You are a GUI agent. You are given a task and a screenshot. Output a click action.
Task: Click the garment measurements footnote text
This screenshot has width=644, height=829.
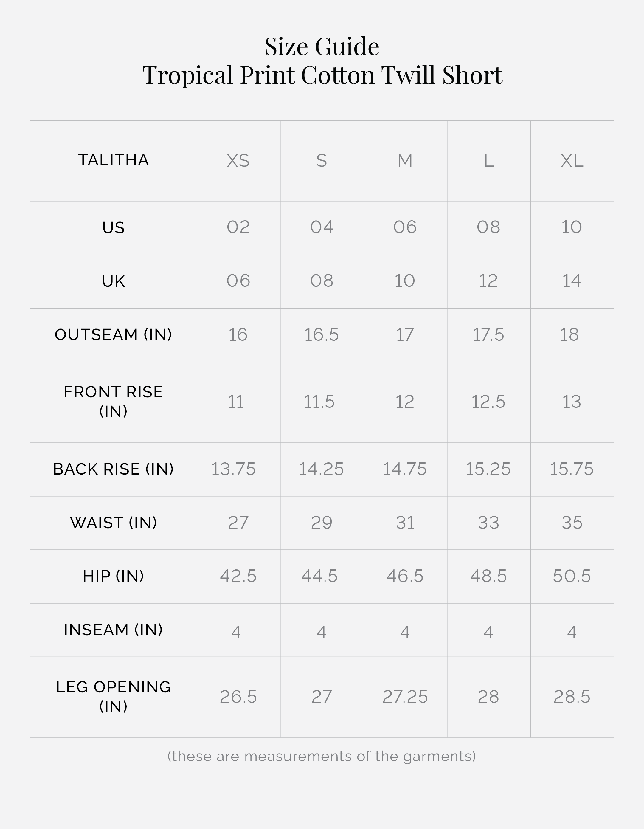pyautogui.click(x=322, y=756)
